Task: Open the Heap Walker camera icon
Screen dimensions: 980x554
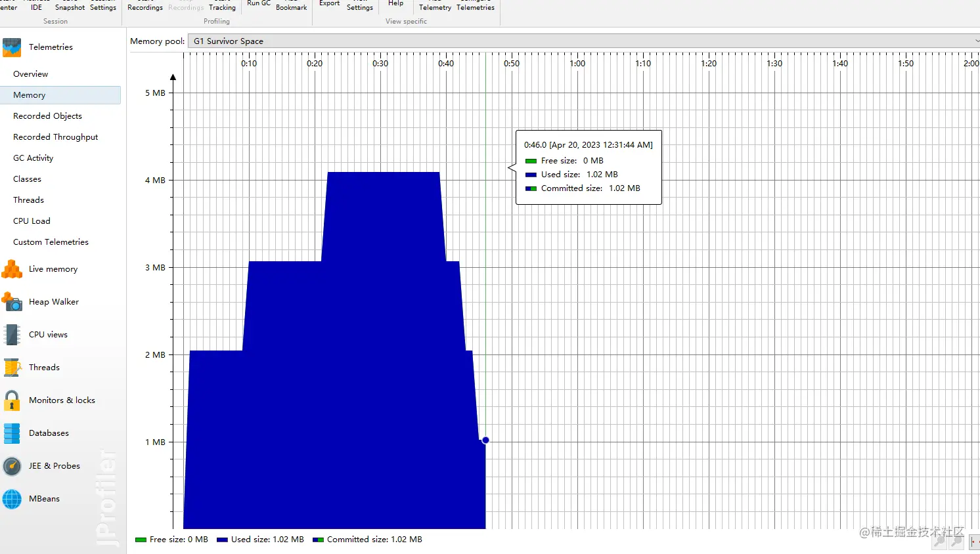Action: (x=12, y=302)
